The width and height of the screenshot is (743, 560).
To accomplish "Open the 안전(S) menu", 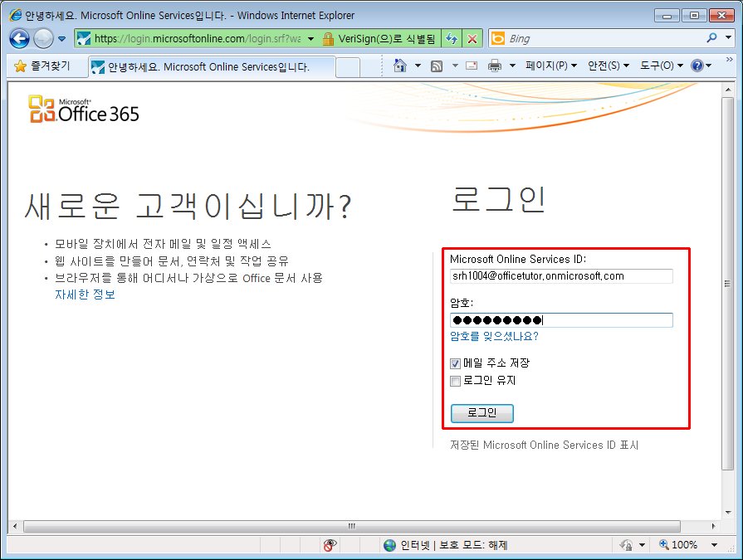I will coord(609,66).
